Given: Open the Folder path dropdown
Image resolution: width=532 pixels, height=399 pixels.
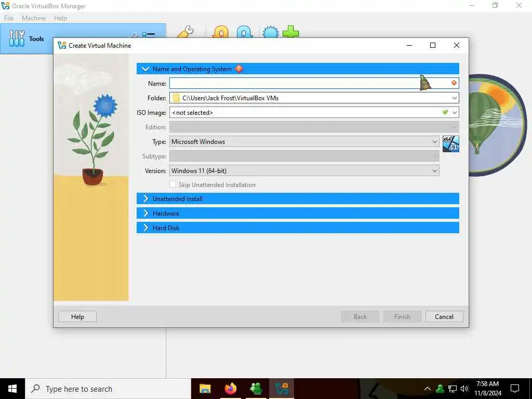Looking at the screenshot, I should point(454,98).
